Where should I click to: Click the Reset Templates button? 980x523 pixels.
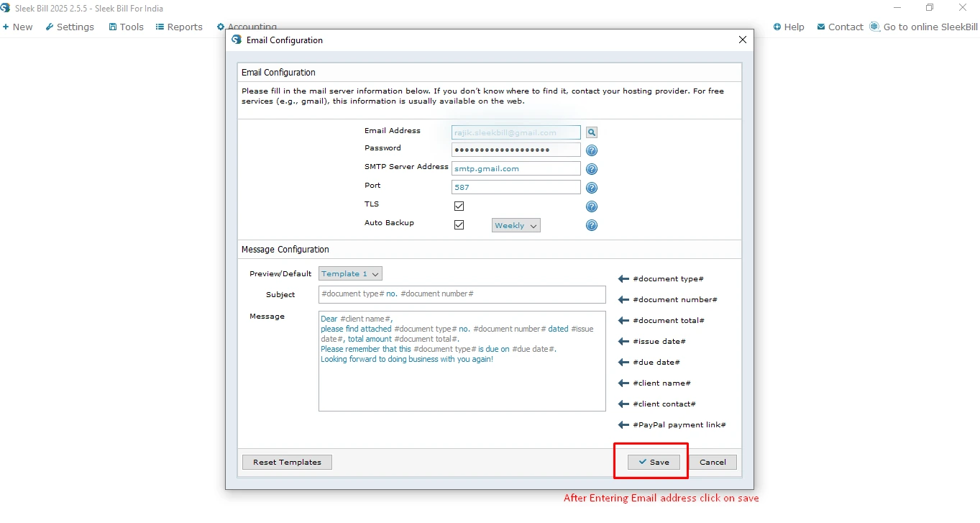point(287,463)
